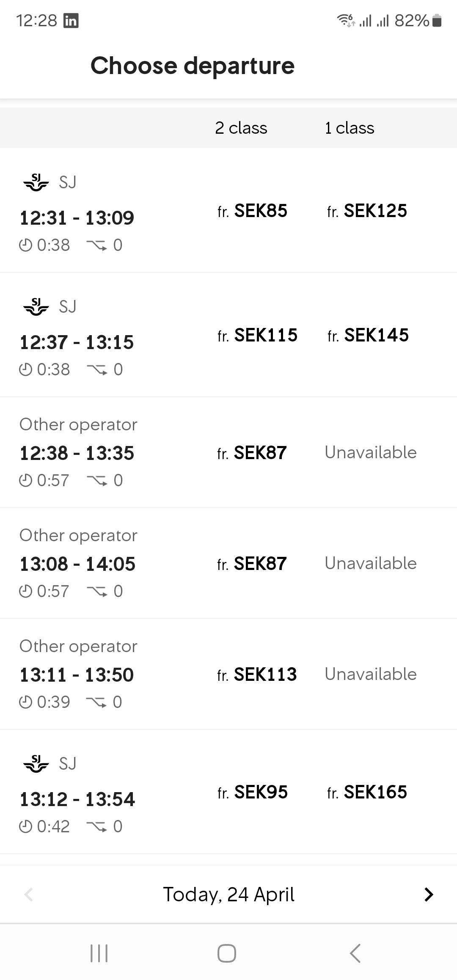457x980 pixels.
Task: Tap the SJ logo on the 13:12 departure
Action: point(36,764)
